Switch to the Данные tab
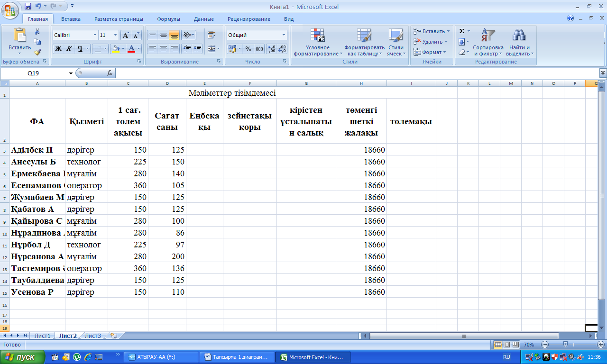 [203, 19]
